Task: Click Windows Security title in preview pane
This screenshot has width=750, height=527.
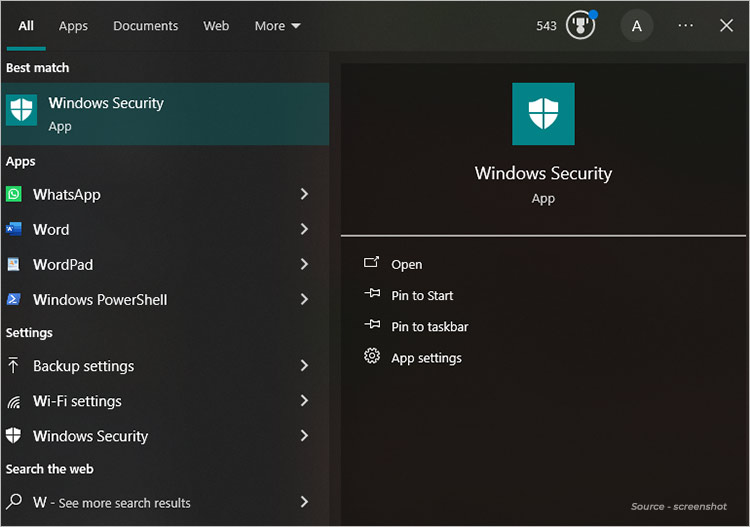Action: pyautogui.click(x=543, y=173)
